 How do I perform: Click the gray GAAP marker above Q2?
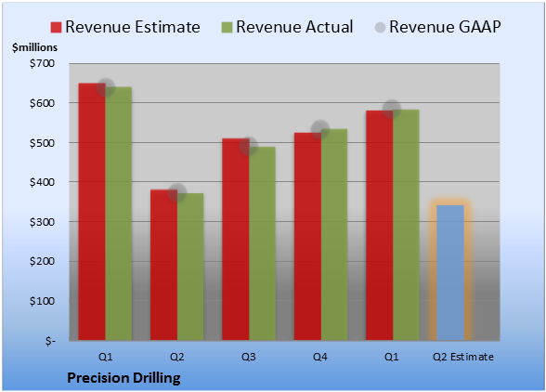point(177,192)
